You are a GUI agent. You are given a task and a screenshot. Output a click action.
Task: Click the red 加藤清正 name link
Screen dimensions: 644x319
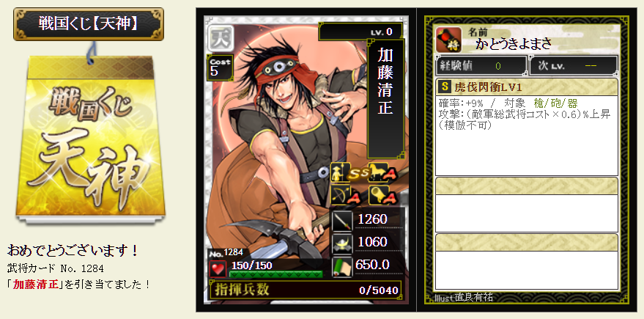[x=35, y=284]
